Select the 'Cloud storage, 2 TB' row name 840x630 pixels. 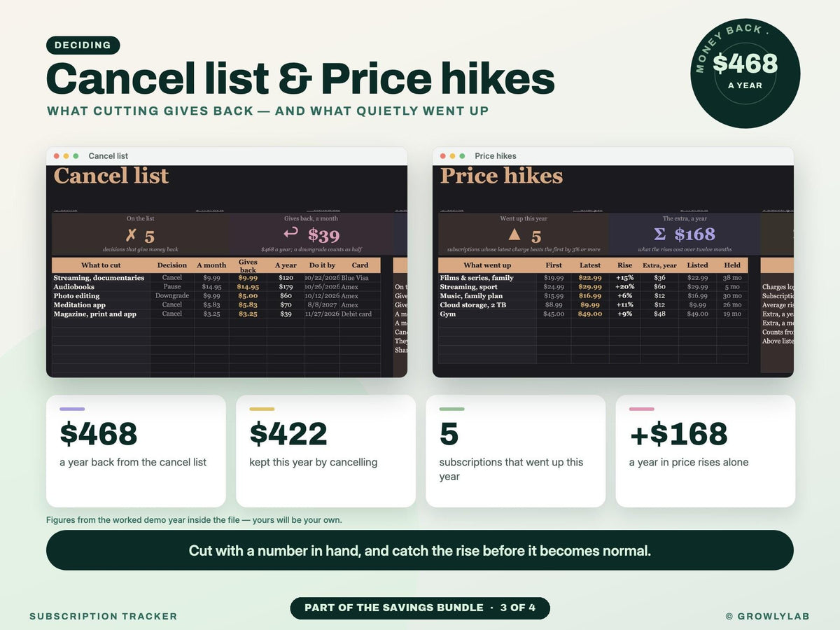click(475, 305)
